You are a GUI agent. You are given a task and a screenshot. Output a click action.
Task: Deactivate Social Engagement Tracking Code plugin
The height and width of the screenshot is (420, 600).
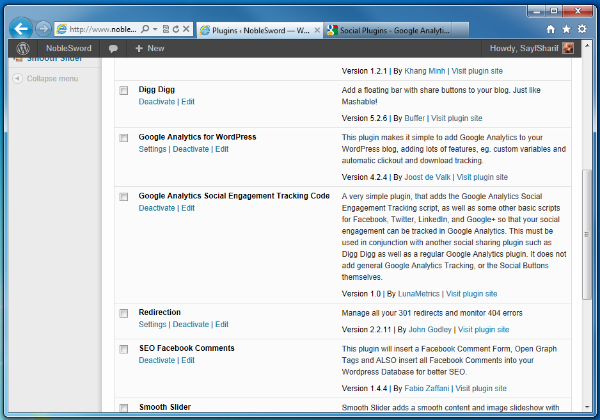(x=157, y=208)
